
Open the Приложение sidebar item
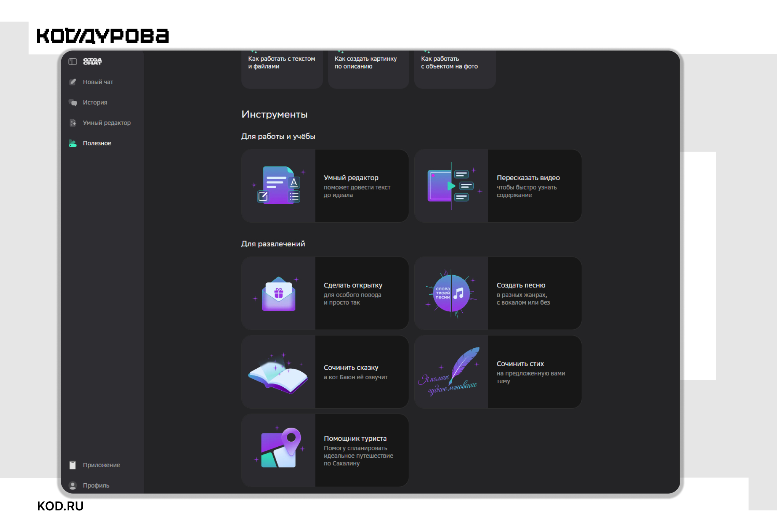(101, 465)
